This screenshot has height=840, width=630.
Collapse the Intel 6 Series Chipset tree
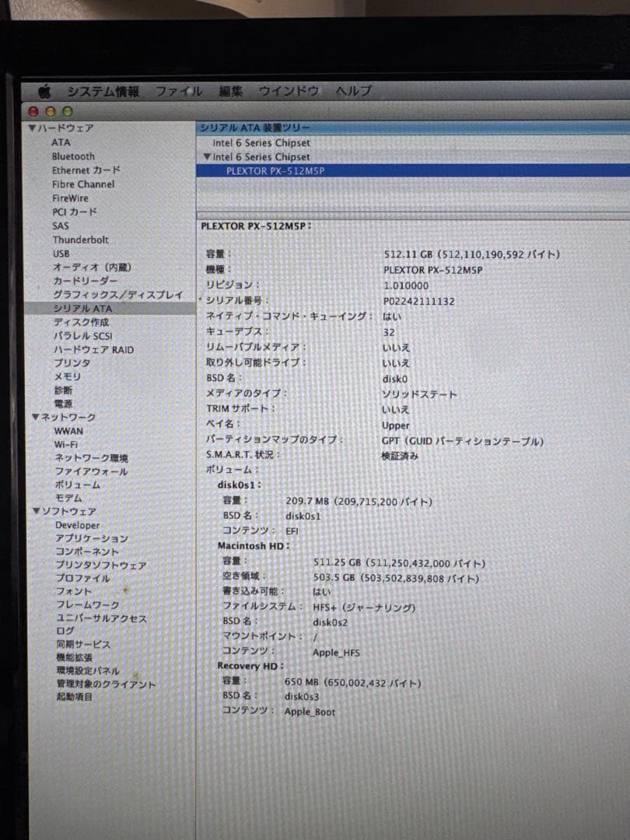(x=207, y=157)
